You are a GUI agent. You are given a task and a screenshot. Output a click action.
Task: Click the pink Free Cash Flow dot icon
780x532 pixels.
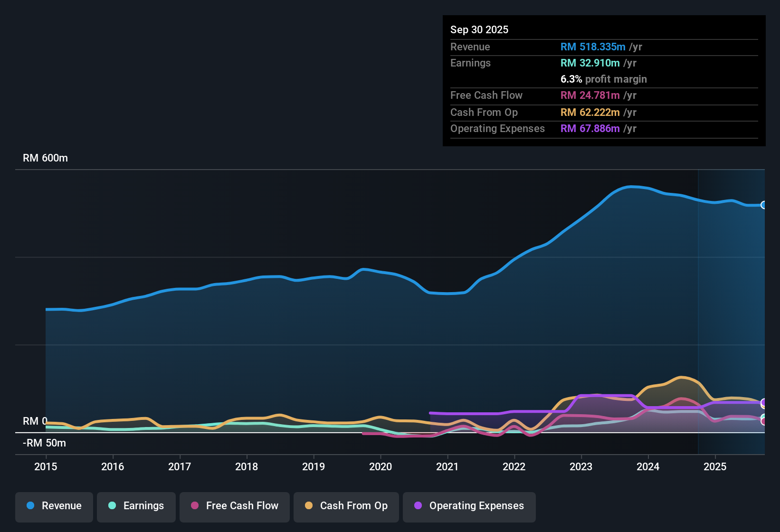[194, 506]
